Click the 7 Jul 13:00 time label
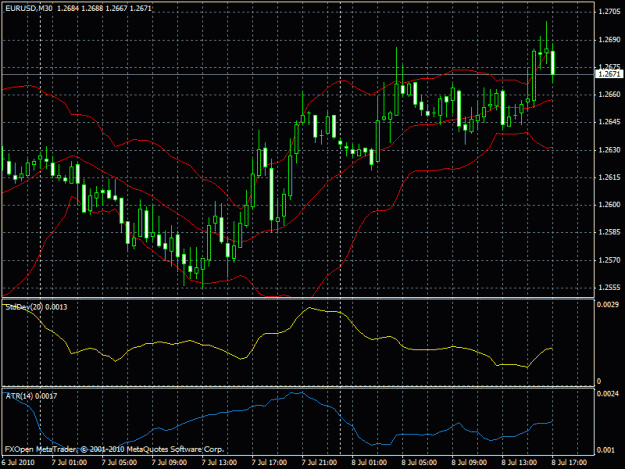Viewport: 625px width, 469px height. pos(219,463)
